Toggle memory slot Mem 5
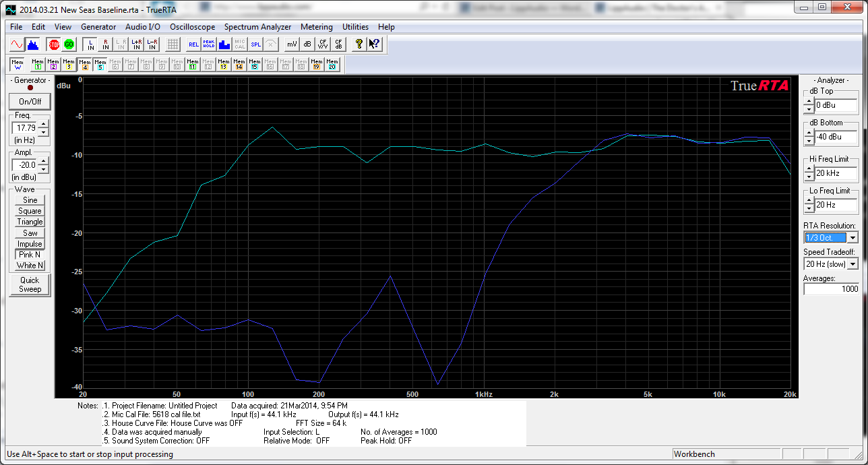Screen dimensions: 868x465 click(x=100, y=65)
